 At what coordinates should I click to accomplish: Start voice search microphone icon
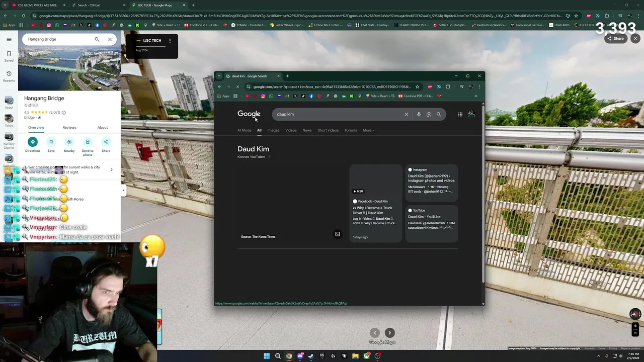click(419, 114)
